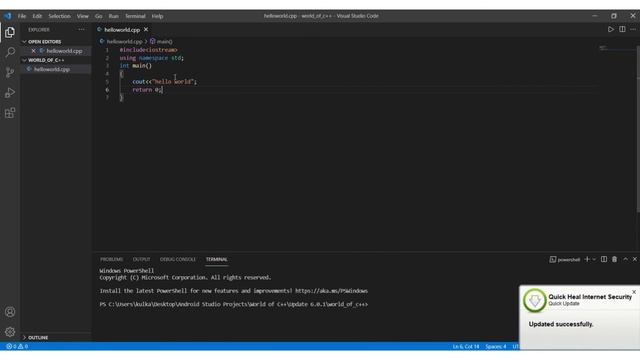
Task: Open the Go menu
Action: click(x=98, y=16)
